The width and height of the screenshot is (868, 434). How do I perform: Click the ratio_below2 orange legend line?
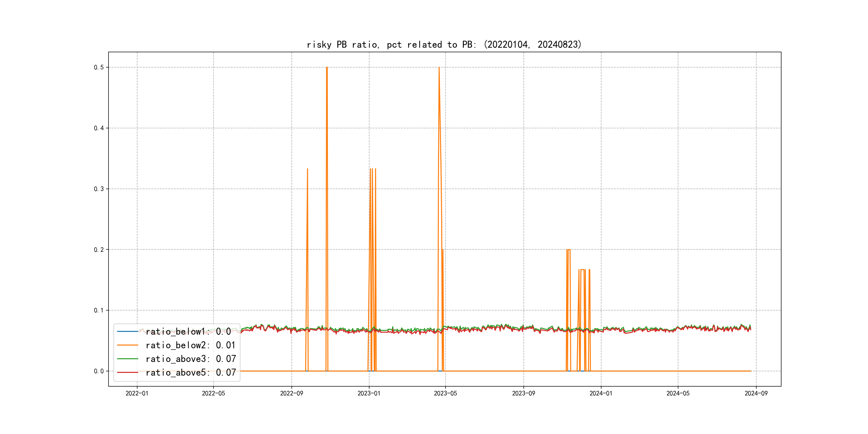pos(127,345)
